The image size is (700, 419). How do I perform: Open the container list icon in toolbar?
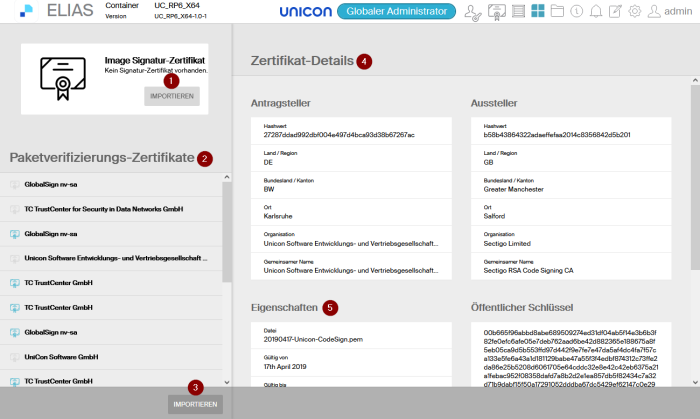tap(518, 11)
